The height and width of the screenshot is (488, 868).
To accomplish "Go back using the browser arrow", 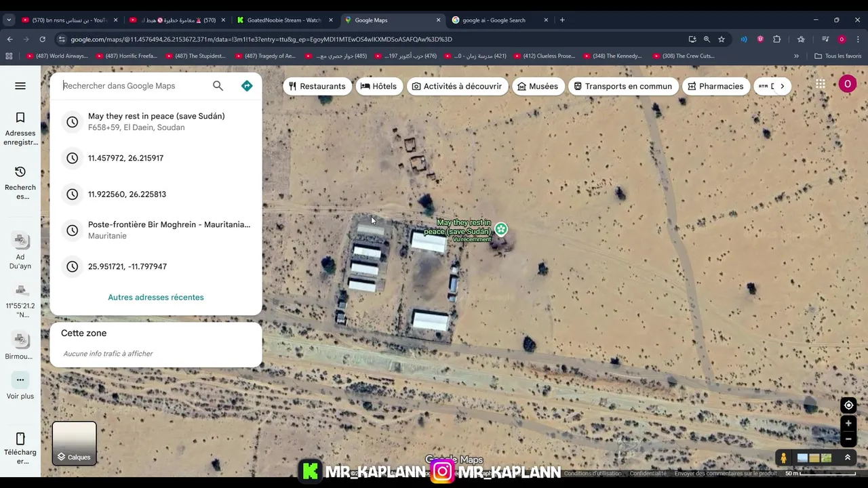I will point(9,39).
